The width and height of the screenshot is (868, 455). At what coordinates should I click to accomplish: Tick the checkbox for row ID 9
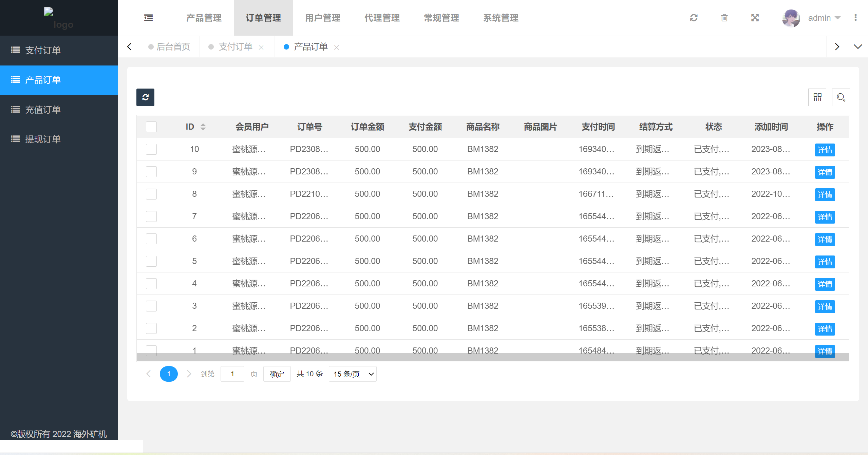[x=151, y=172]
